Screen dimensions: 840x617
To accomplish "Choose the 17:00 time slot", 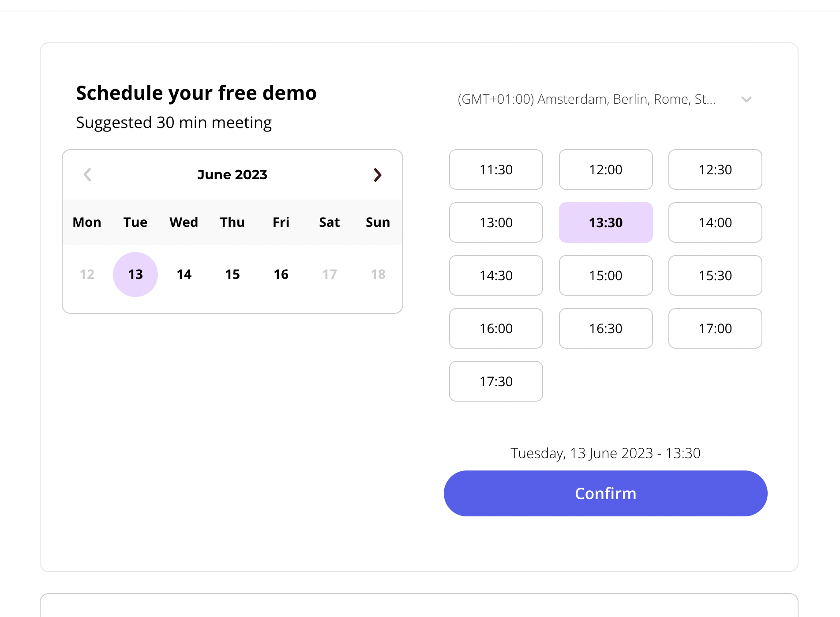I will (715, 328).
